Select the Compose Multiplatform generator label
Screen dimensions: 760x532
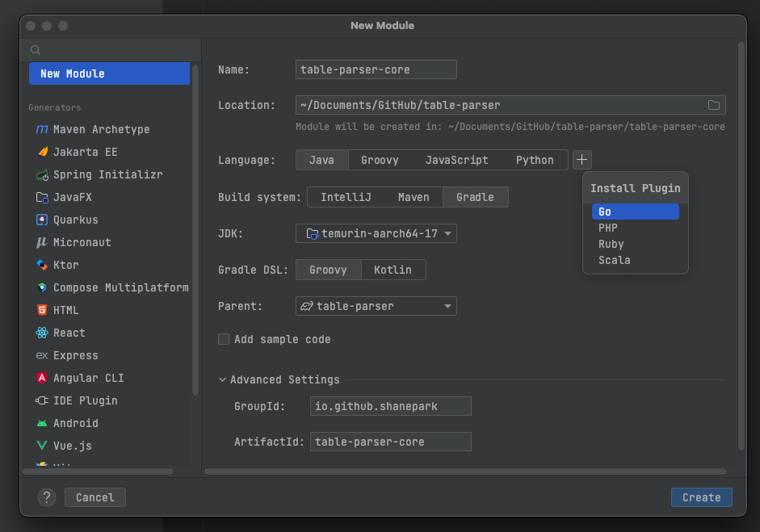120,287
